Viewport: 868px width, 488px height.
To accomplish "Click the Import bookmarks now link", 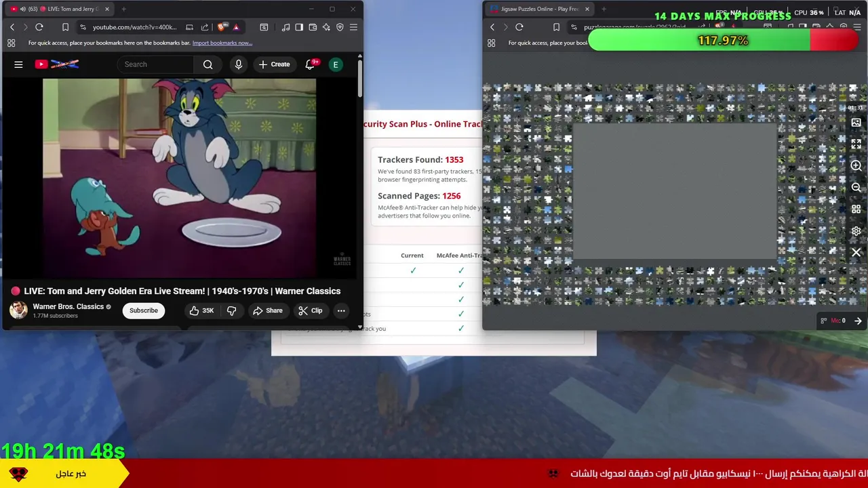I will [x=222, y=43].
